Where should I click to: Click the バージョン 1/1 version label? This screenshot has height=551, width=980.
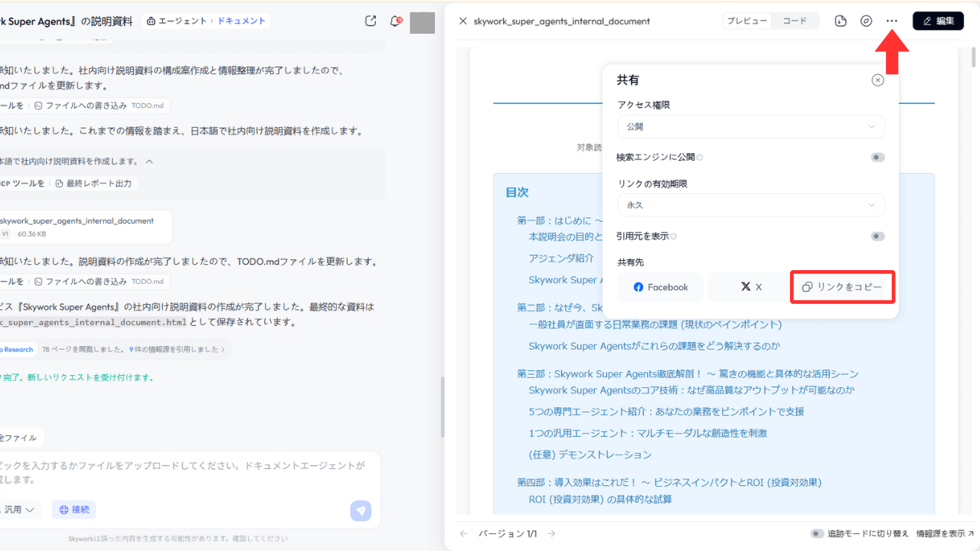click(508, 533)
